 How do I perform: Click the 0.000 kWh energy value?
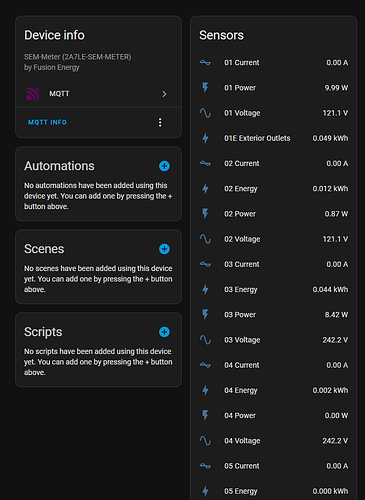pyautogui.click(x=330, y=491)
